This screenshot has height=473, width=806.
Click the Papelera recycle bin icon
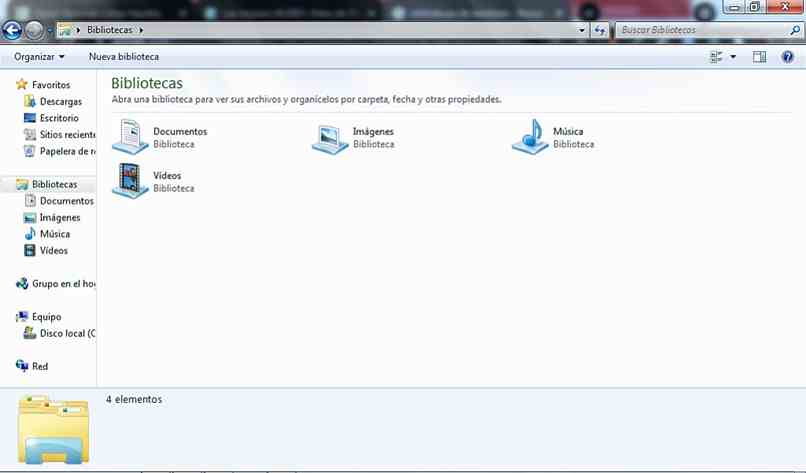[x=30, y=151]
